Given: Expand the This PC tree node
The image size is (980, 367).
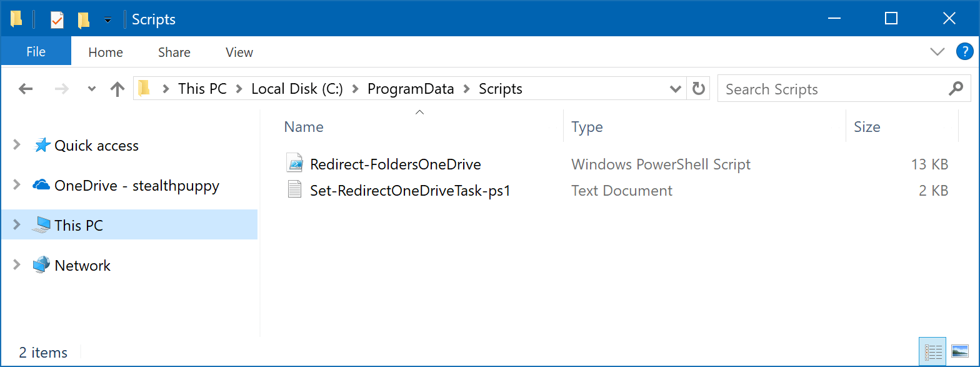Looking at the screenshot, I should pos(17,225).
